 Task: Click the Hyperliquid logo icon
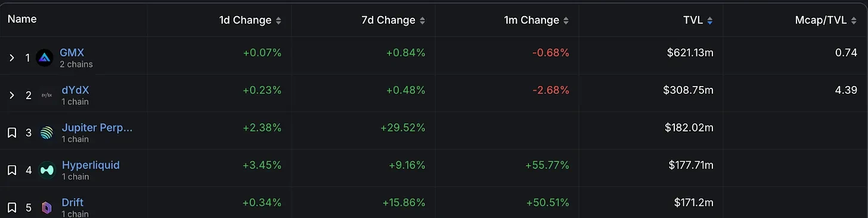(x=46, y=170)
